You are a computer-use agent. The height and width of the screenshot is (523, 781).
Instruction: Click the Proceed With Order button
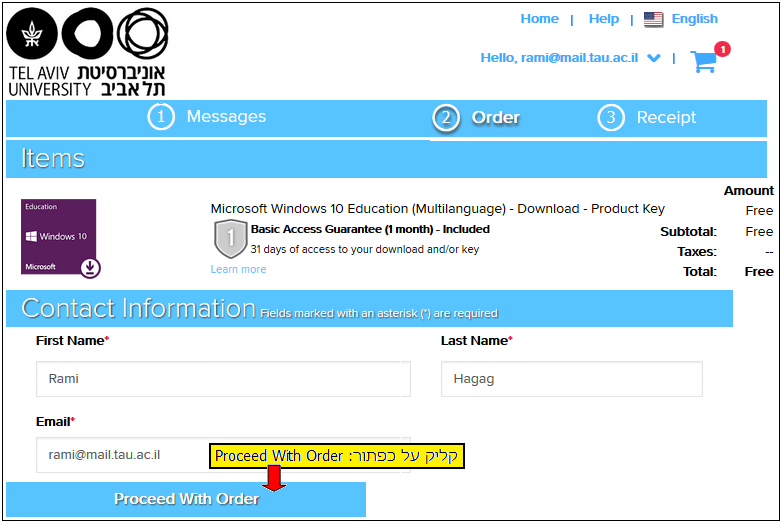[x=186, y=499]
